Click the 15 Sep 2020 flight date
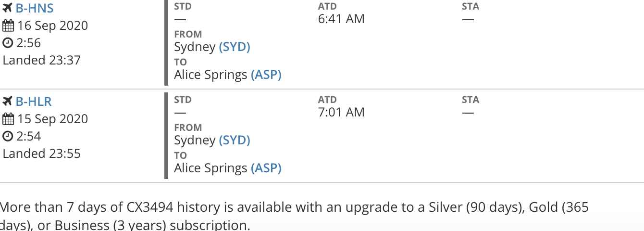 tap(53, 119)
